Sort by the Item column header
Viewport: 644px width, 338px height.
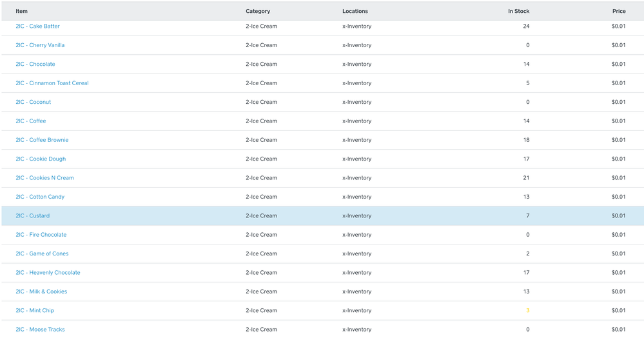[x=22, y=11]
